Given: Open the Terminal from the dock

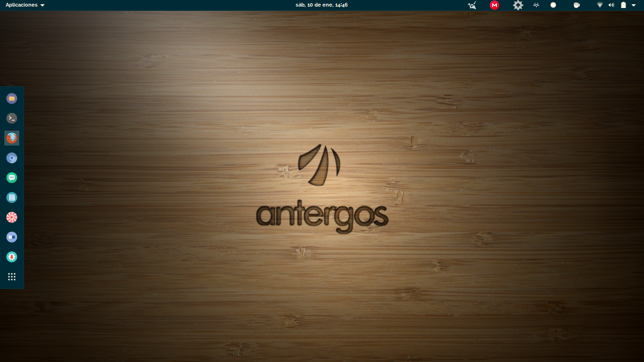Looking at the screenshot, I should [12, 118].
